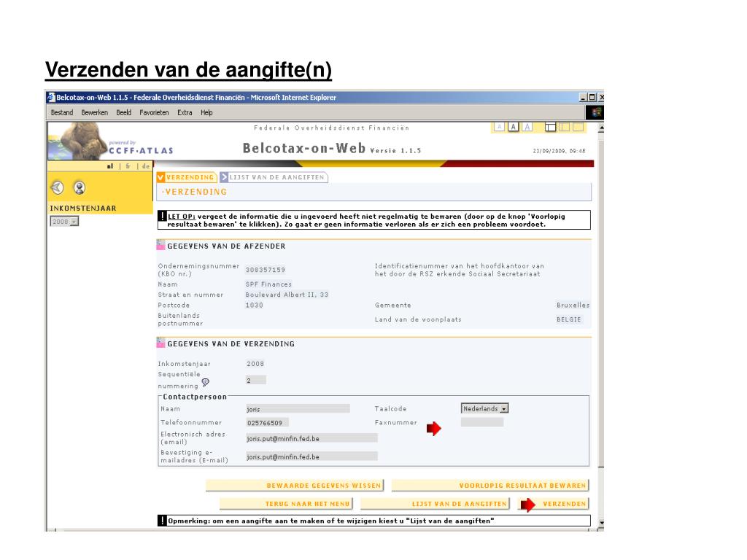Click the Opmerking note at bottom
This screenshot has height=560, width=747.
point(330,521)
